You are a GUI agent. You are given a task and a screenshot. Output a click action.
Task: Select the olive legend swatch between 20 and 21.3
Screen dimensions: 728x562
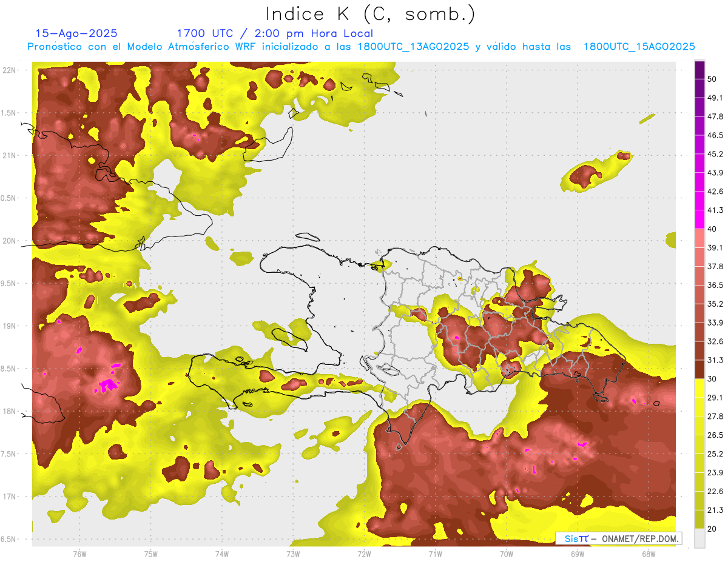699,520
